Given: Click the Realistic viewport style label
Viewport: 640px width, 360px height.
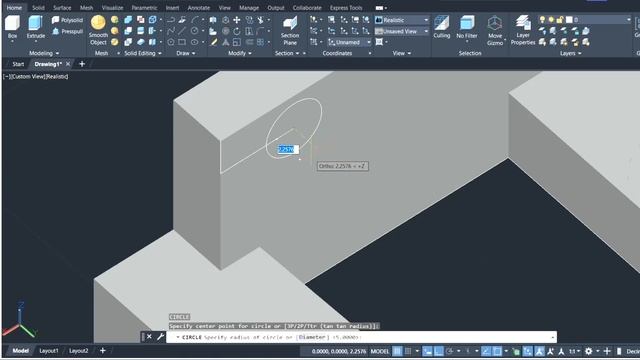Looking at the screenshot, I should pyautogui.click(x=57, y=76).
